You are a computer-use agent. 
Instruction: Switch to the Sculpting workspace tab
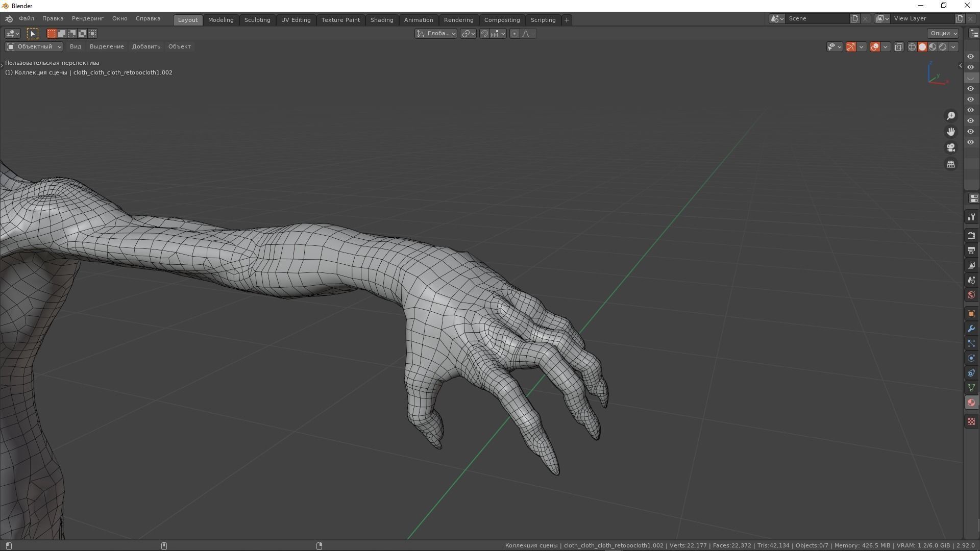click(x=257, y=20)
